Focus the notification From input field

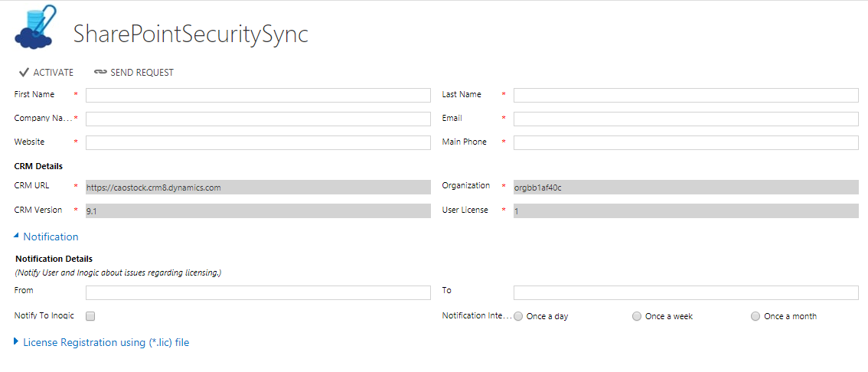click(x=258, y=292)
